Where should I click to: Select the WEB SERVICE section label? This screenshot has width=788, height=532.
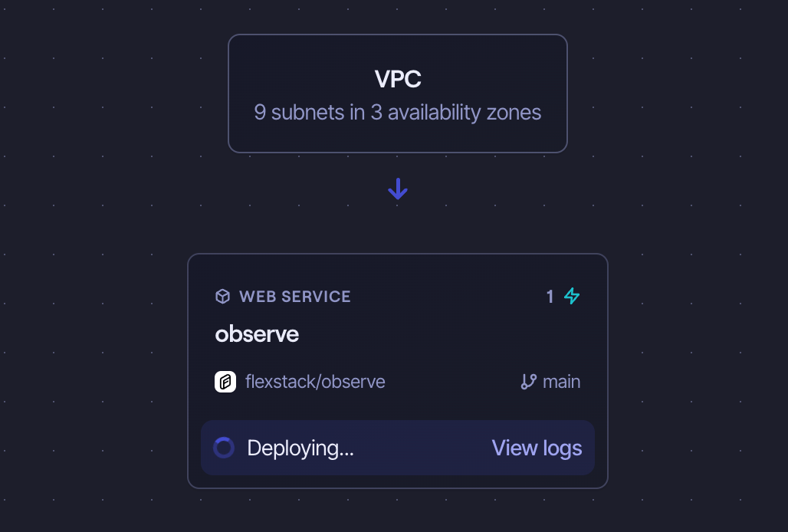pos(294,296)
